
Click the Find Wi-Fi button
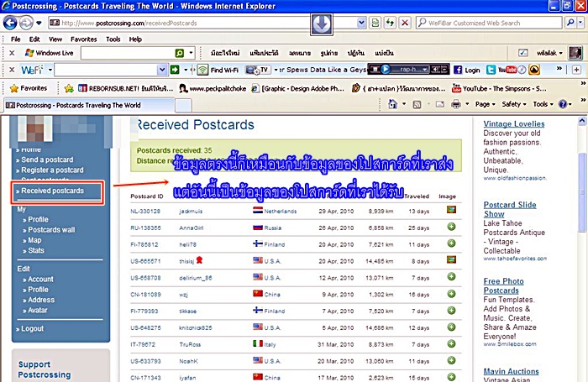[218, 70]
